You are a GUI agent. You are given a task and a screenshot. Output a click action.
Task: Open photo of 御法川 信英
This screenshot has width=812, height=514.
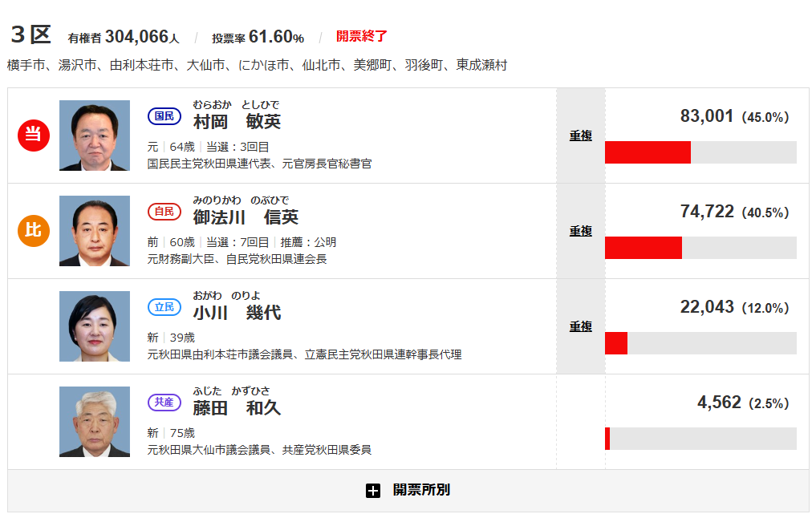coord(95,231)
